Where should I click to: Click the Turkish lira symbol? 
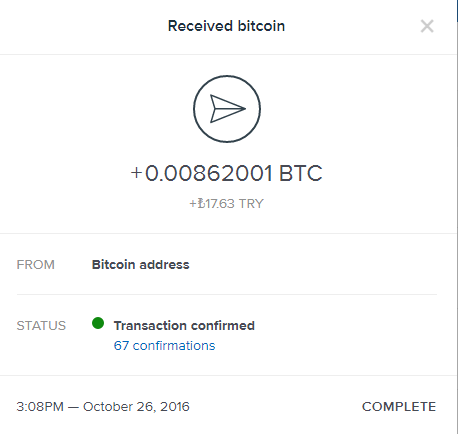tap(201, 203)
